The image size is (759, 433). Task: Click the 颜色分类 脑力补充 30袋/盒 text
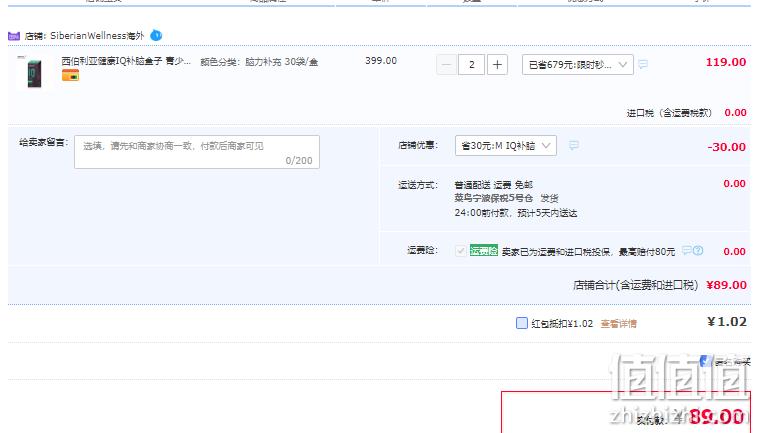(259, 62)
